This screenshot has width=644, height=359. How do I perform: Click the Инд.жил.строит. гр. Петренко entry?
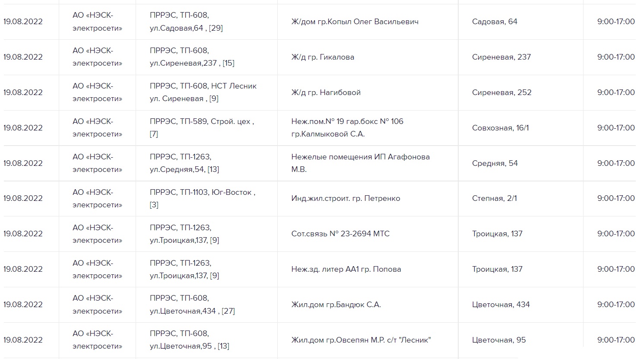(x=346, y=199)
